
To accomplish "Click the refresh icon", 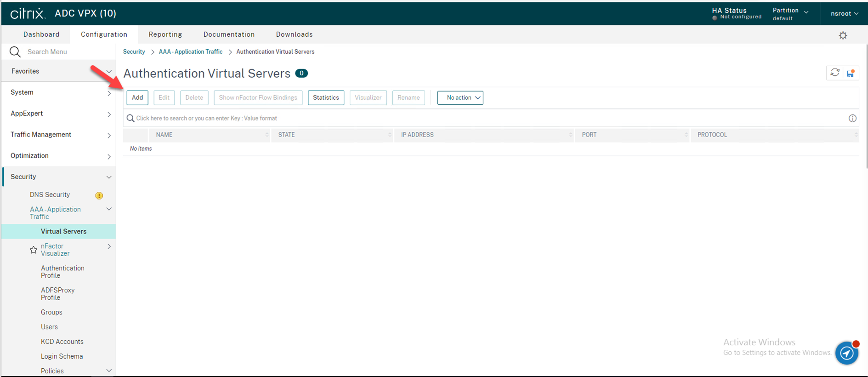I will click(x=834, y=73).
